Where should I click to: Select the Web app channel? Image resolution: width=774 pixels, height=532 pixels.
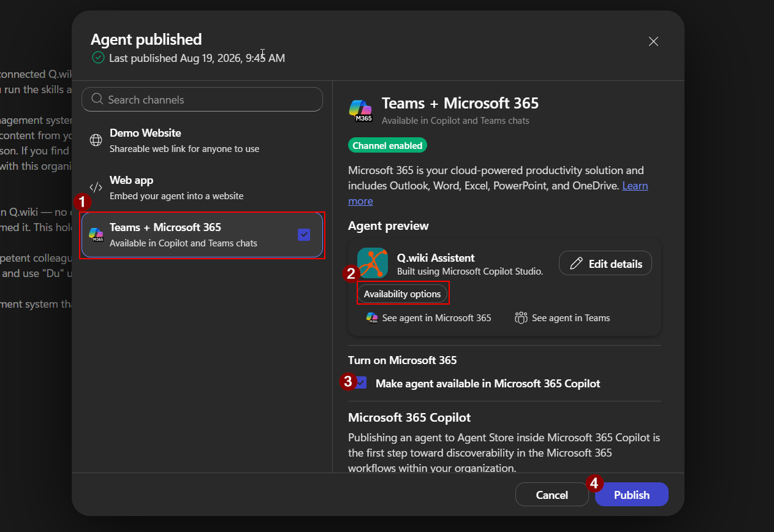[202, 188]
